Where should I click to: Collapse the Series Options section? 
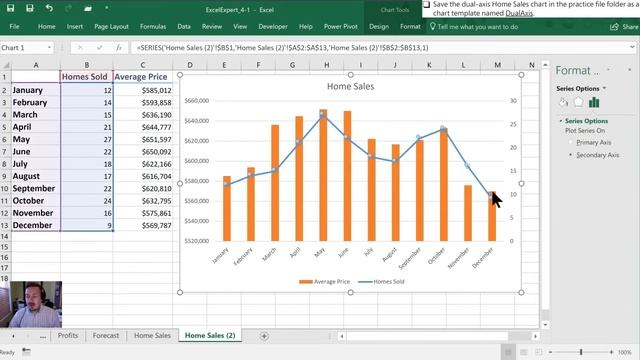[561, 121]
